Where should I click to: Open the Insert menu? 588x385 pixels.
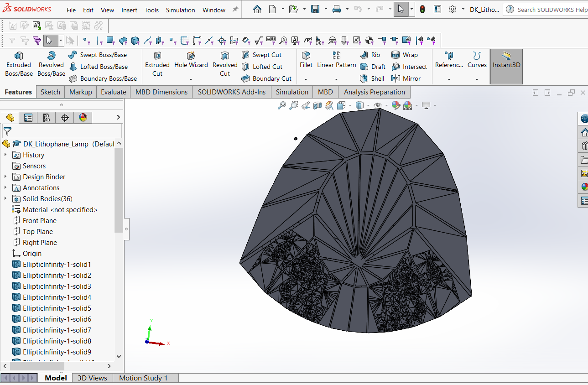129,10
